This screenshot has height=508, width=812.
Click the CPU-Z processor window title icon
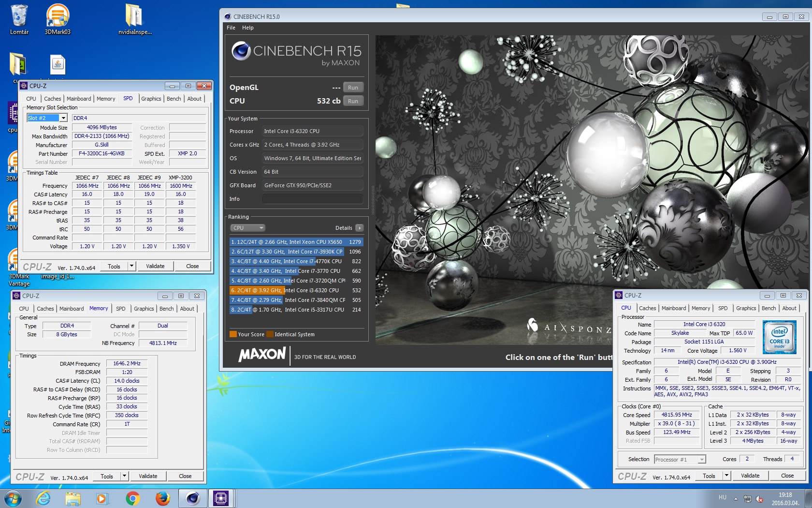click(618, 295)
